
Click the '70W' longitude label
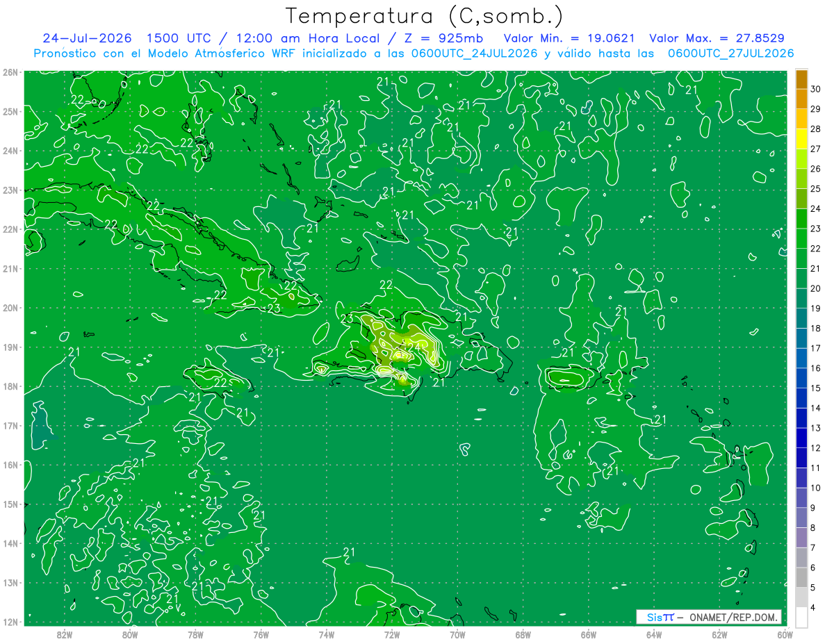pos(457,634)
